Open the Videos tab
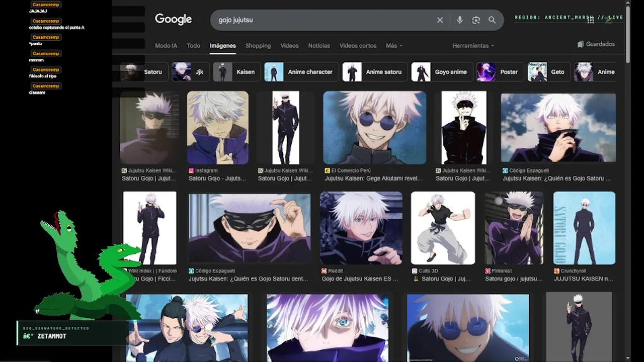The image size is (644, 362). tap(289, 46)
